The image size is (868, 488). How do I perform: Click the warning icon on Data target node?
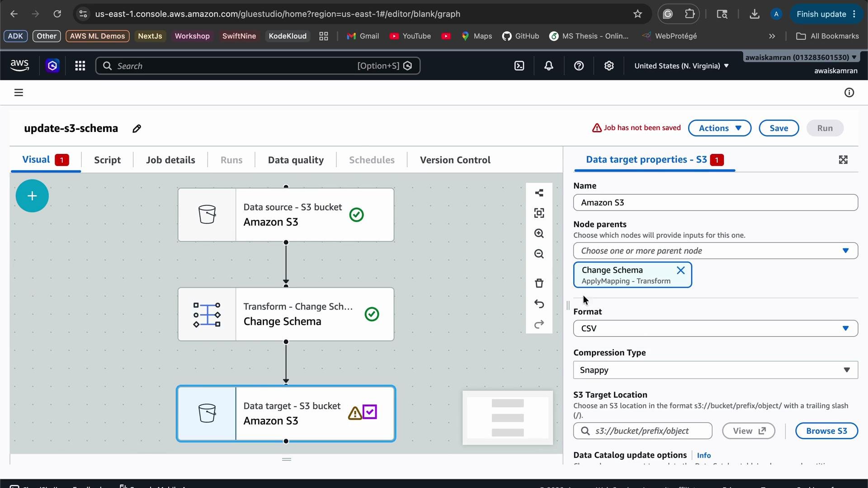point(354,413)
